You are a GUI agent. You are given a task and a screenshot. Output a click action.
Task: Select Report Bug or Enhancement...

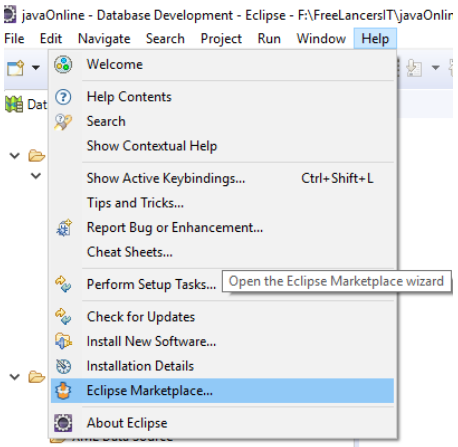point(222,228)
